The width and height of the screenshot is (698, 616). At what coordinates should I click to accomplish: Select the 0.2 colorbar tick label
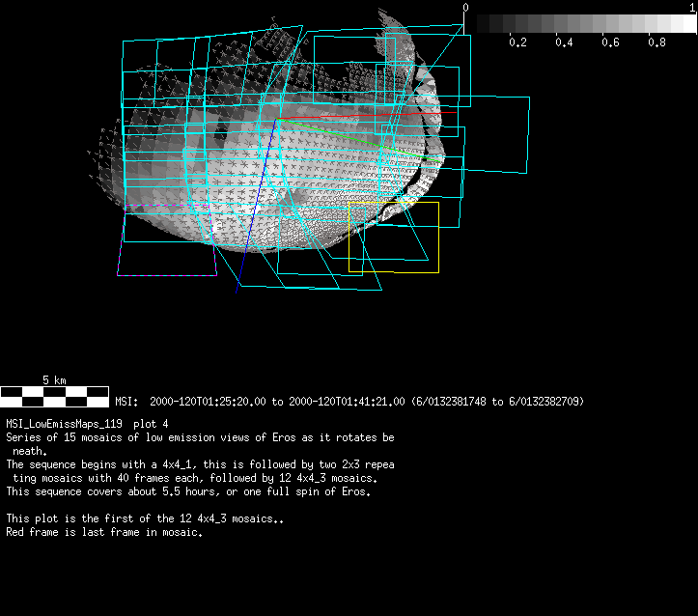coord(517,42)
